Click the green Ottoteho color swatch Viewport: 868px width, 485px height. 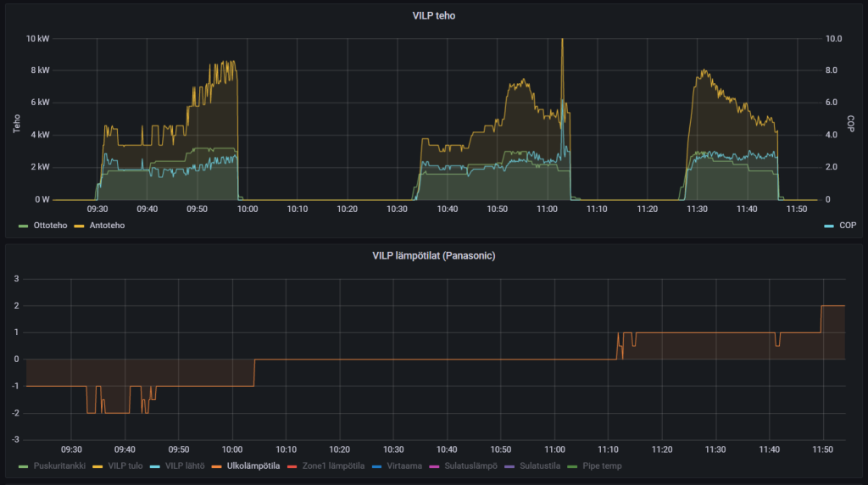(23, 226)
